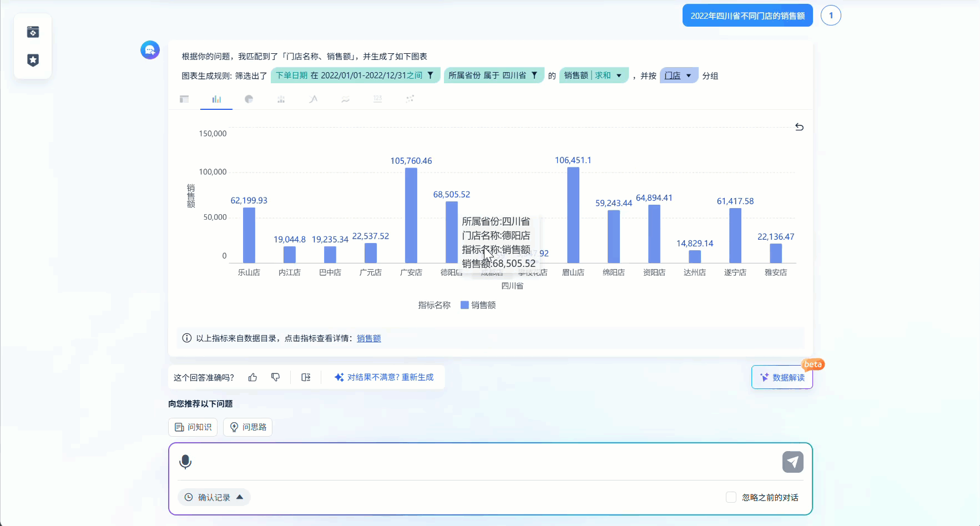Screen dimensions: 980x526
Task: Click the assistant chat avatar icon
Action: click(150, 50)
